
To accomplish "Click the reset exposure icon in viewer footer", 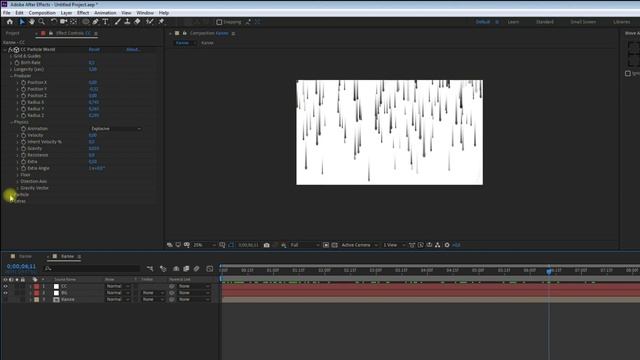I will pyautogui.click(x=447, y=245).
